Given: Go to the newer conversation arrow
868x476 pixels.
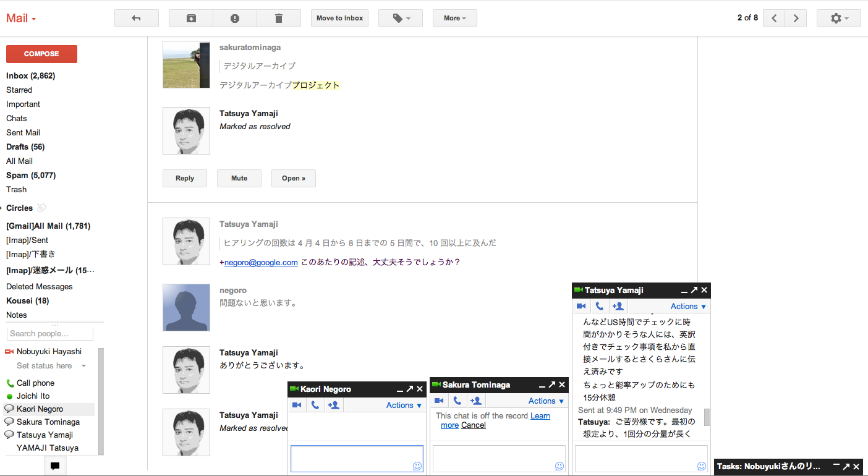Looking at the screenshot, I should click(774, 18).
